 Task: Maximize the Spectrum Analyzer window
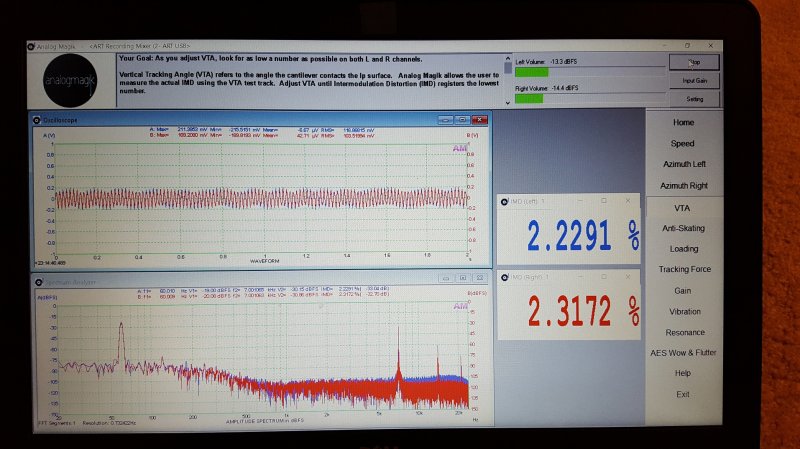pos(463,278)
